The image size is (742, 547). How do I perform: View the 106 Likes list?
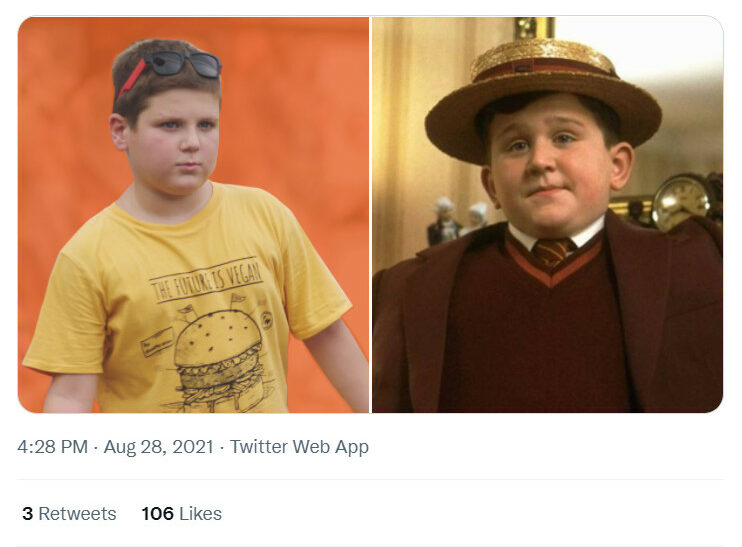point(181,514)
